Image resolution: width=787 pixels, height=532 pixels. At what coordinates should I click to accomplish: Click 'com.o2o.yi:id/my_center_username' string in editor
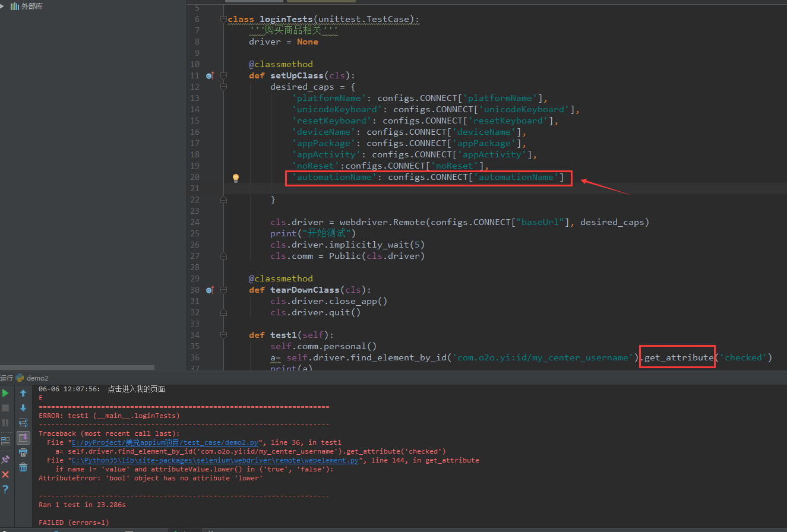(x=543, y=357)
